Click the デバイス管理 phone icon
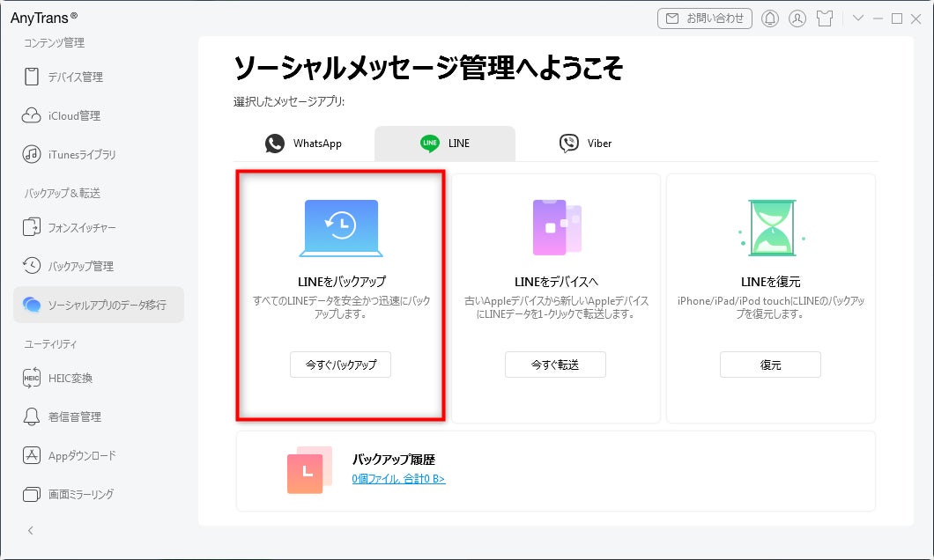 coord(32,77)
